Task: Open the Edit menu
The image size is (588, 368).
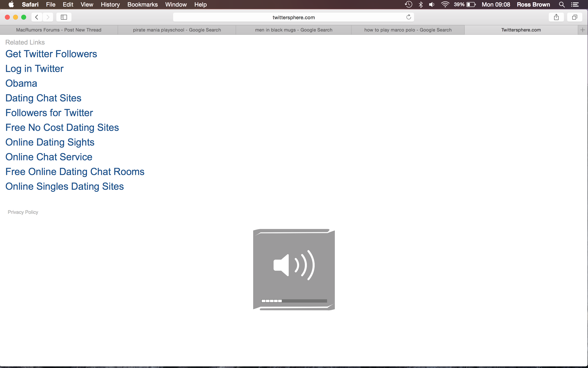Action: pyautogui.click(x=68, y=4)
